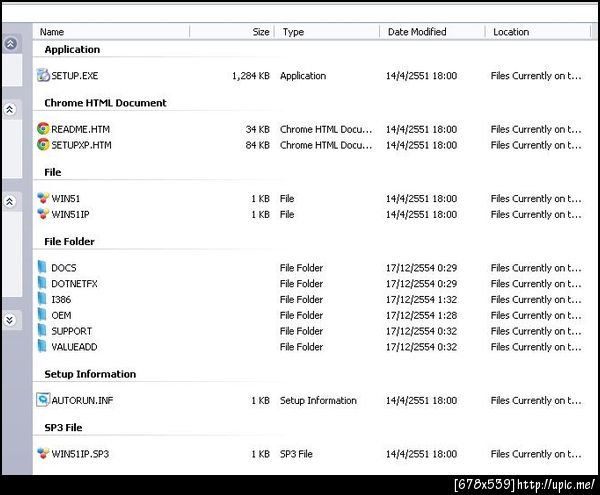Select the AUTORUN.INF file name
This screenshot has height=495, width=600.
pyautogui.click(x=82, y=401)
